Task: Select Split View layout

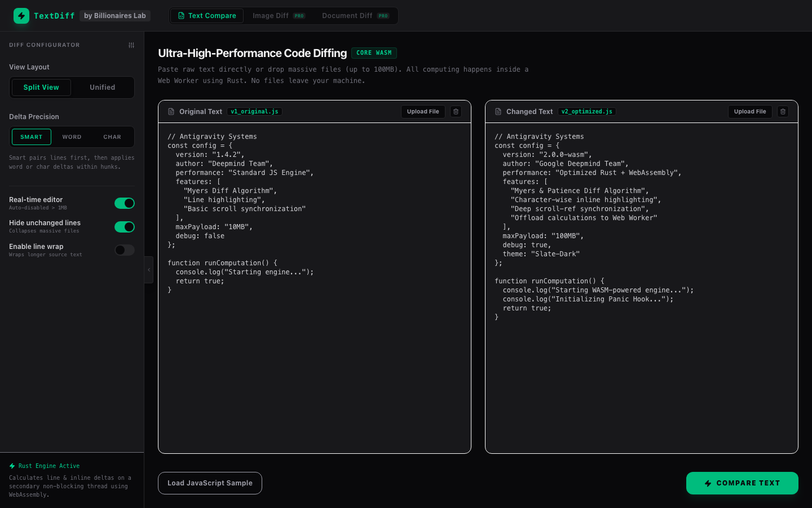Action: 41,87
